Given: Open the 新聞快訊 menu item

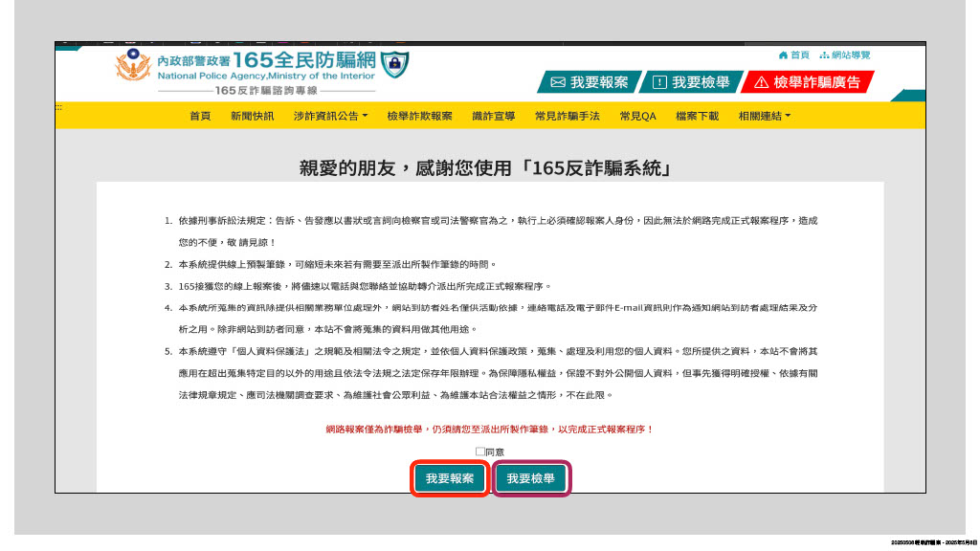Looking at the screenshot, I should click(x=252, y=116).
